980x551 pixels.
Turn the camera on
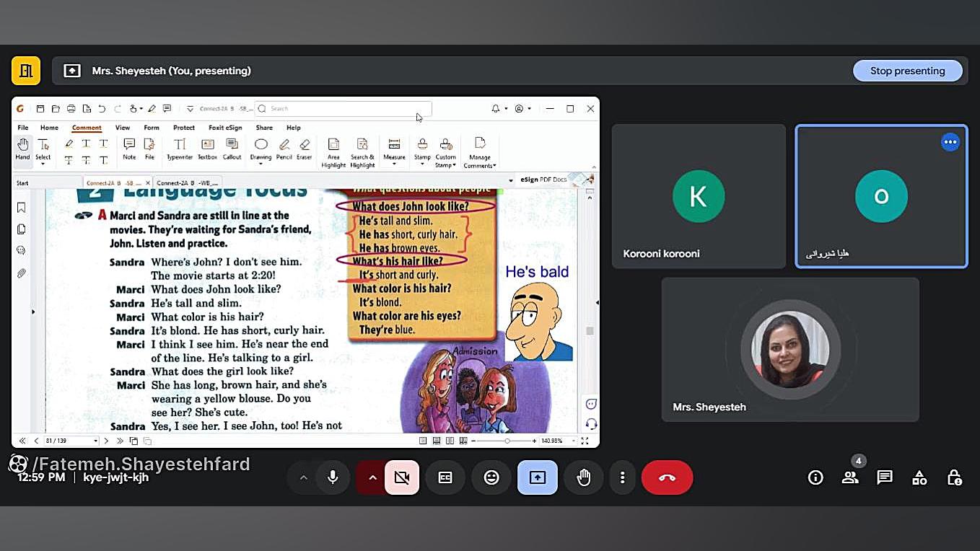402,477
